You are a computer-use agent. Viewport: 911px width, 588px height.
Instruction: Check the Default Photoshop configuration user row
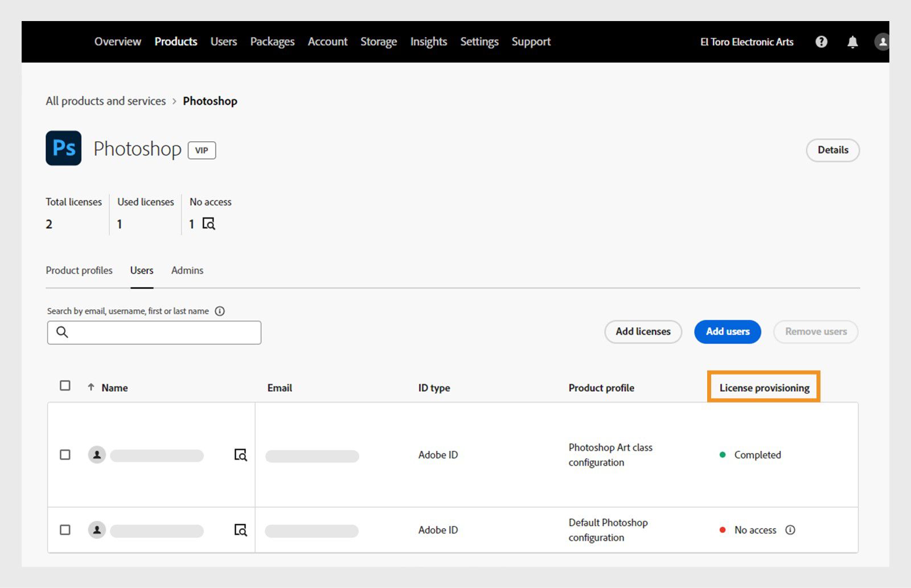(x=65, y=530)
